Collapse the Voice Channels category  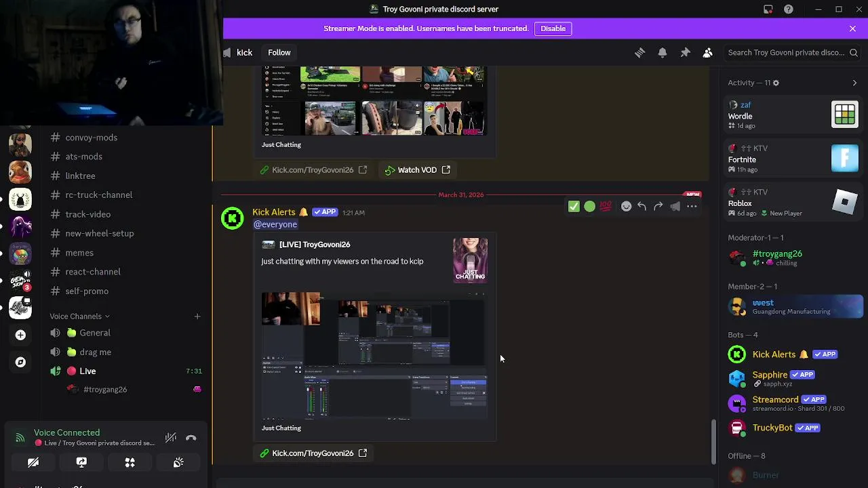[x=79, y=317]
